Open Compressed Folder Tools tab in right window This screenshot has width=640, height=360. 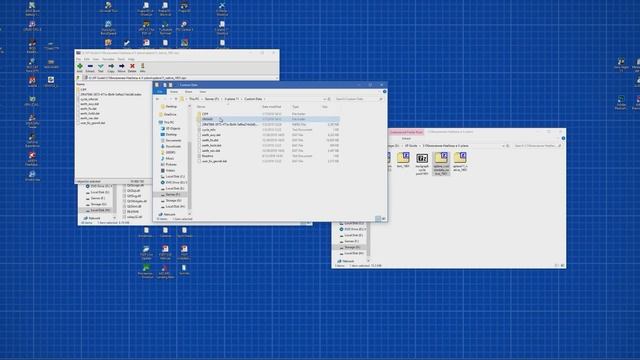[x=406, y=133]
